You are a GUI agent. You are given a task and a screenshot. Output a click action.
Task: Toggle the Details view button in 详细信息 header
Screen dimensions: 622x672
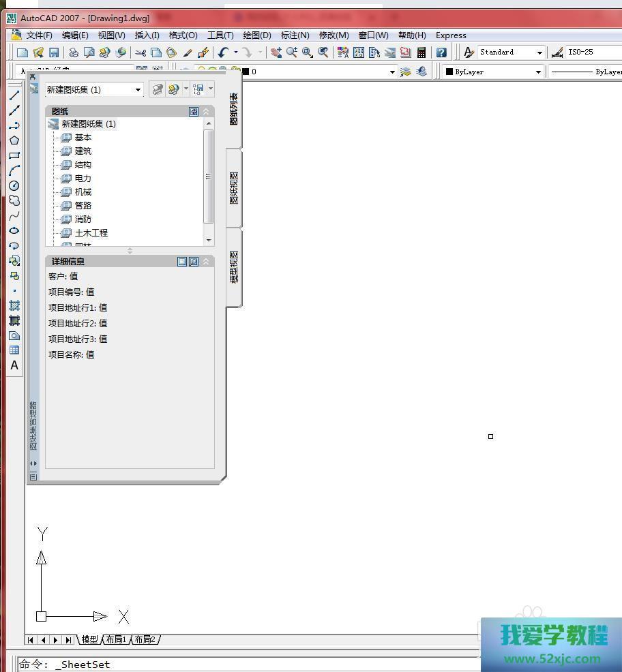click(182, 262)
